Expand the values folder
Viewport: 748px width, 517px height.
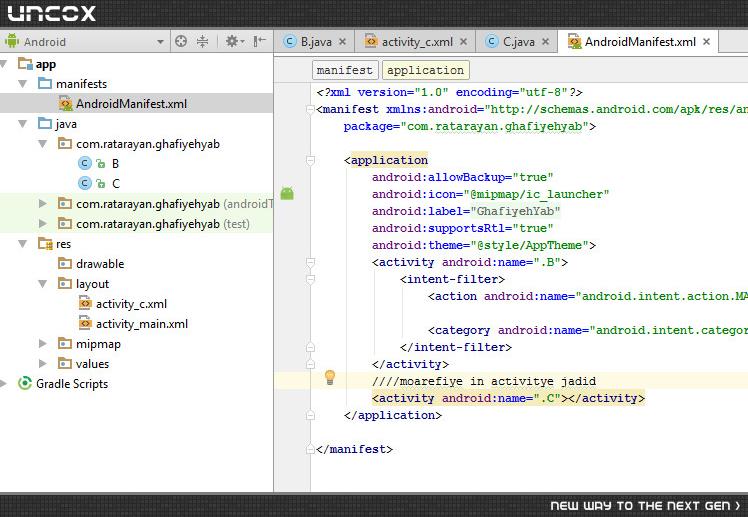coord(42,363)
